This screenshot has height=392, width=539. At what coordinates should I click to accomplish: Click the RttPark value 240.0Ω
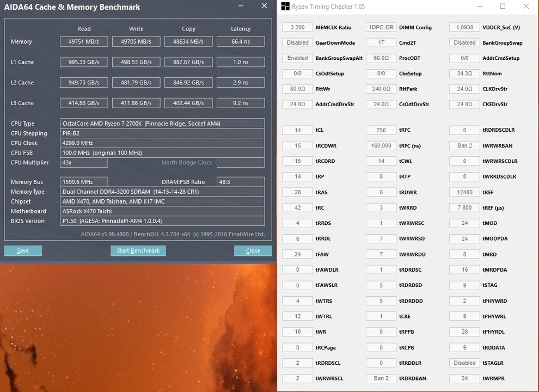[381, 89]
